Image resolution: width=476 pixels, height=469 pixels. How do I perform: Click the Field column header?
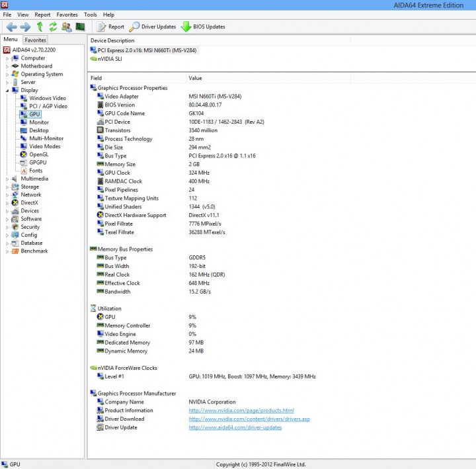coord(137,78)
